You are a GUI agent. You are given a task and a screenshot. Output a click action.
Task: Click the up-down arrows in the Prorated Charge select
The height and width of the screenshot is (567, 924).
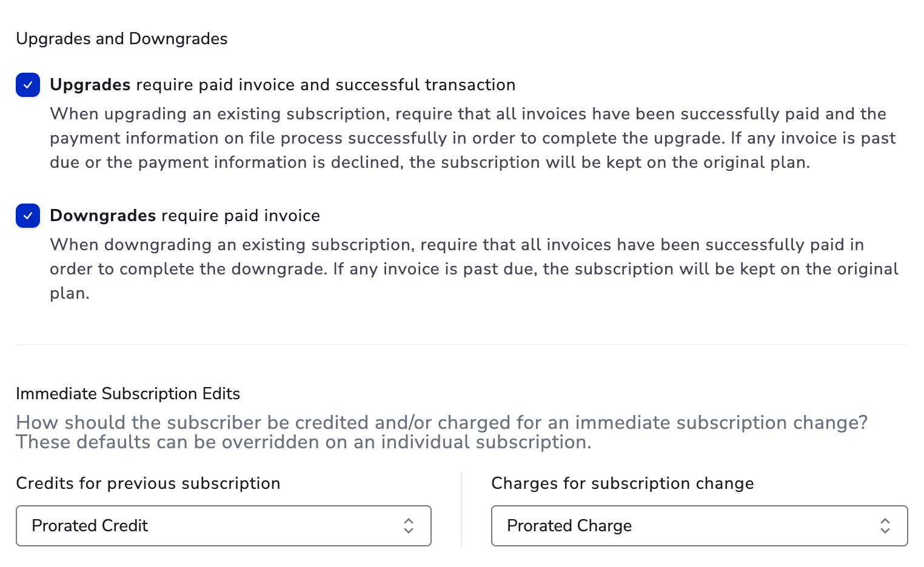click(885, 526)
